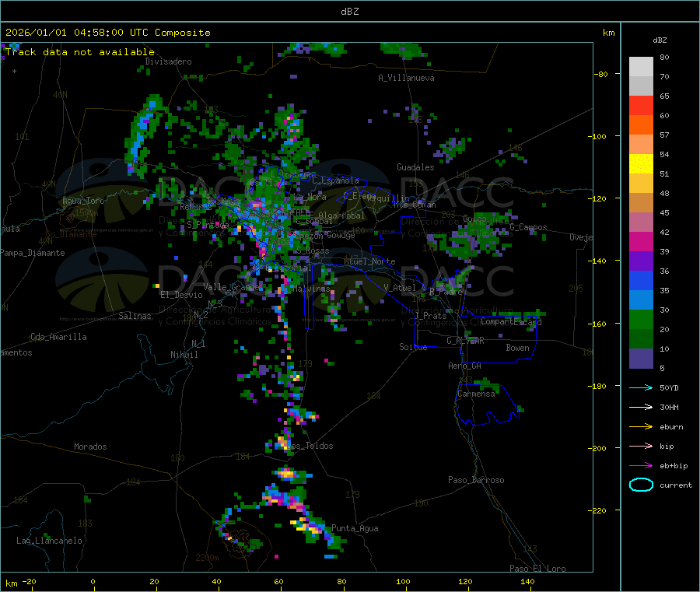Click the white 30HM arrow legend icon
This screenshot has width=700, height=592.
pos(641,407)
